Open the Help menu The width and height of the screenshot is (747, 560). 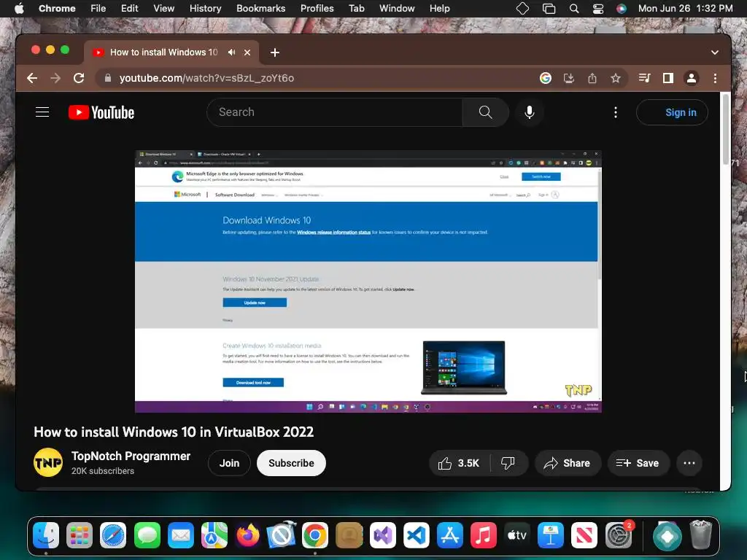coord(439,9)
